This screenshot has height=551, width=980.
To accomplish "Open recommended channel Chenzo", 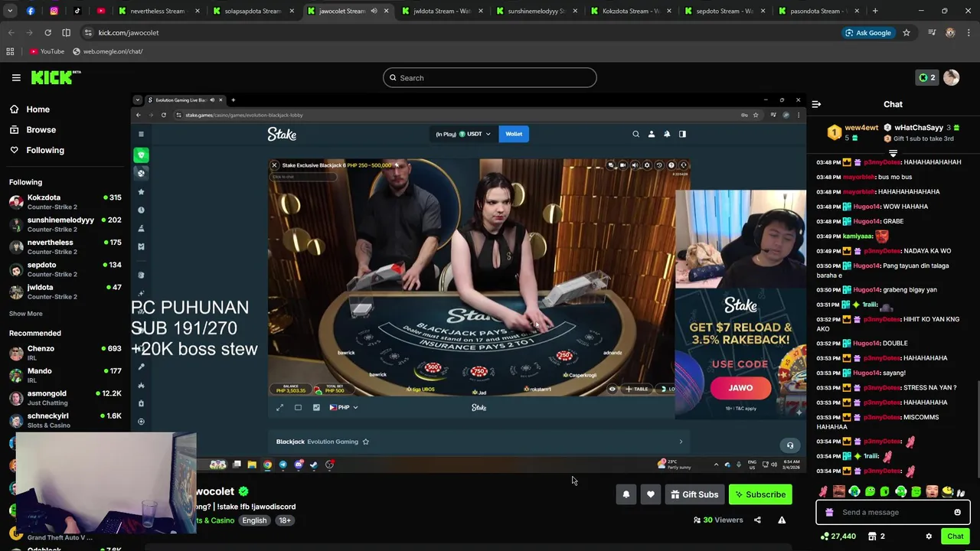I will pos(65,353).
